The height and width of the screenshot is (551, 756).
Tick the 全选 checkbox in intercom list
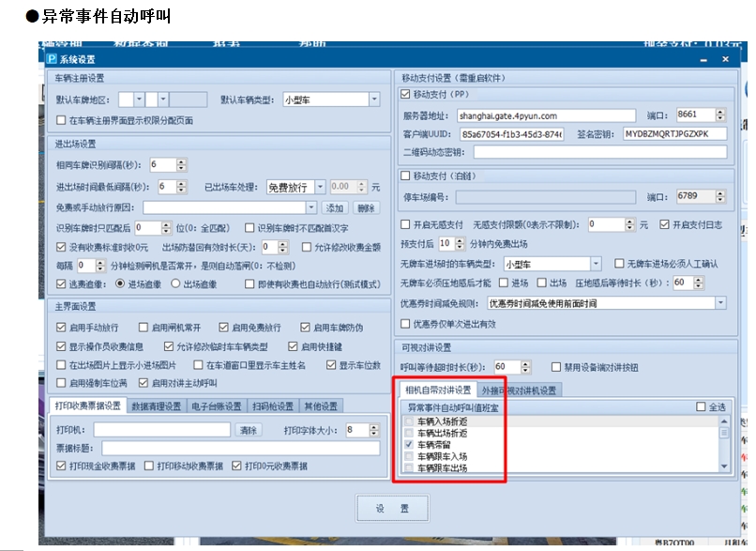[x=701, y=407]
